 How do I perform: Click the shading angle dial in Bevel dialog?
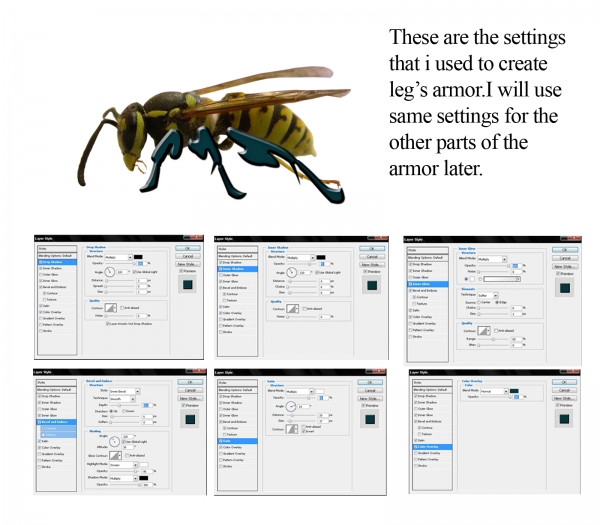coord(114,442)
